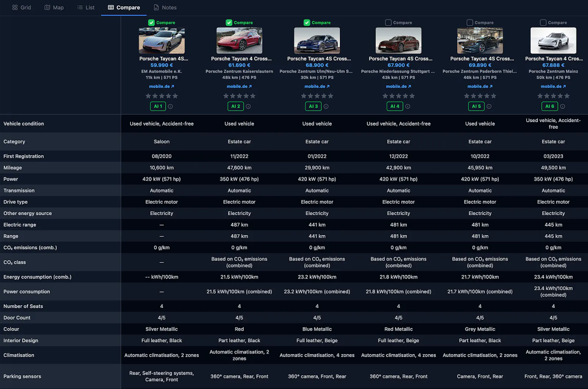
Task: Open the silver Taycan 4S thumbnail at 59.990 €
Action: coord(162,40)
